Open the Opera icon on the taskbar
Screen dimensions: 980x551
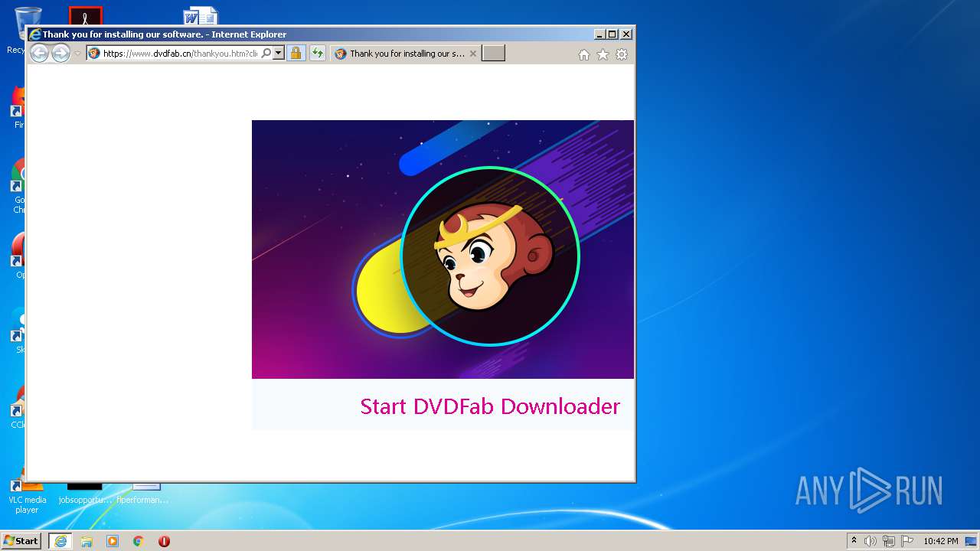164,541
